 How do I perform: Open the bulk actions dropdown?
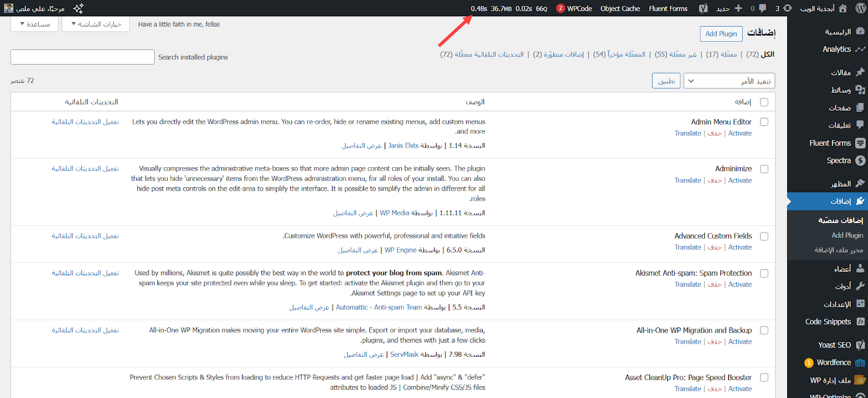[x=729, y=81]
